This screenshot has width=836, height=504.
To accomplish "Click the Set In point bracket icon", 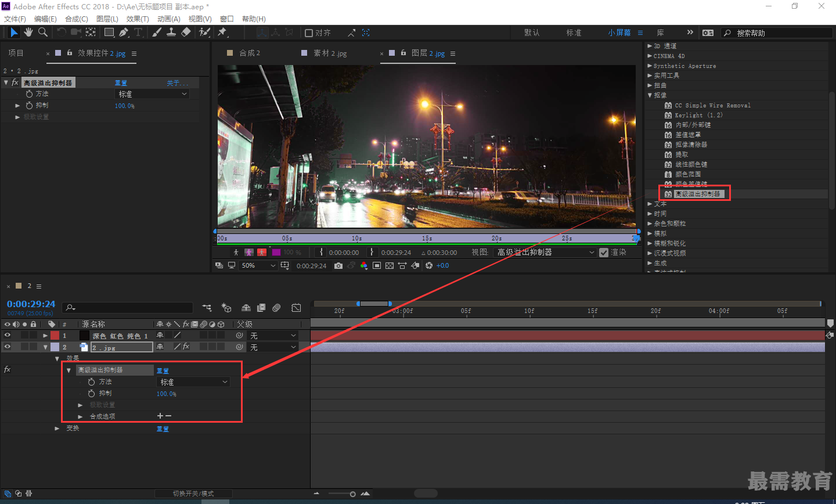I will [322, 252].
